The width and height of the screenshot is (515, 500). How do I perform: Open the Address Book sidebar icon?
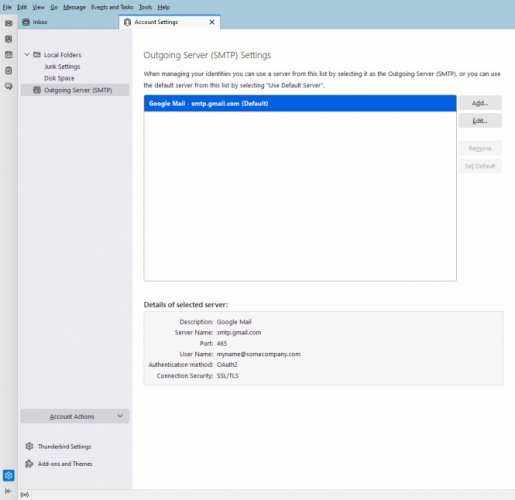(x=9, y=39)
